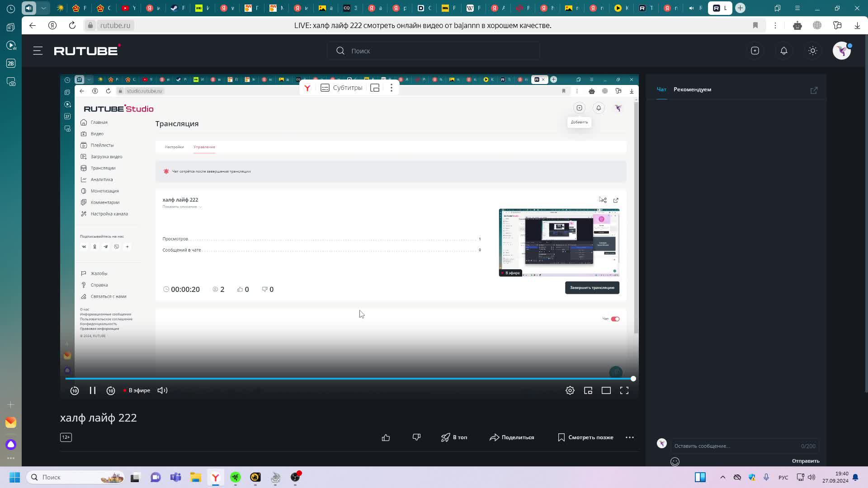Show hidden system tray icons
The height and width of the screenshot is (488, 868).
[723, 477]
